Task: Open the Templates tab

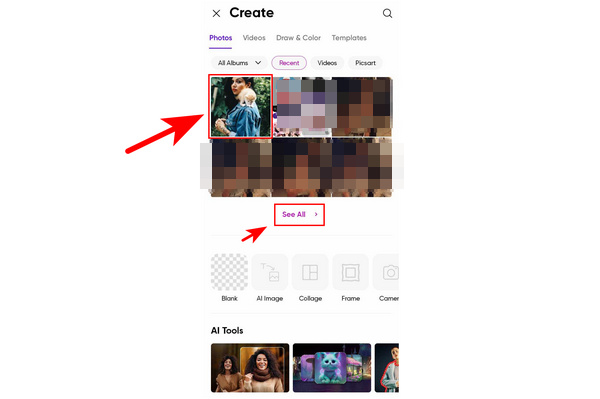Action: (x=349, y=38)
